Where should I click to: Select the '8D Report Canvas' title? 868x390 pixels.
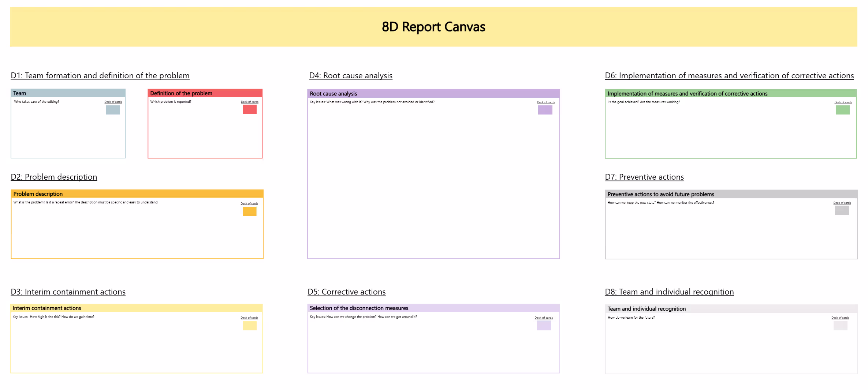coord(433,27)
